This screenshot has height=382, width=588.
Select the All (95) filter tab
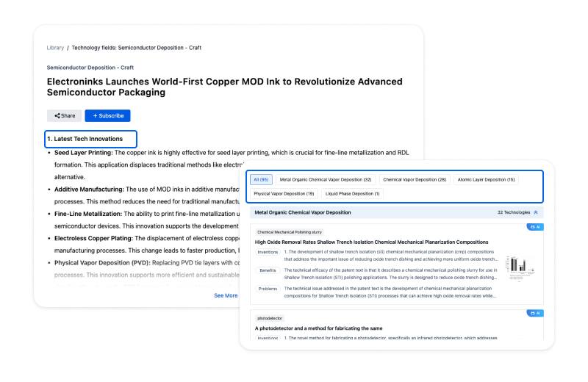261,179
